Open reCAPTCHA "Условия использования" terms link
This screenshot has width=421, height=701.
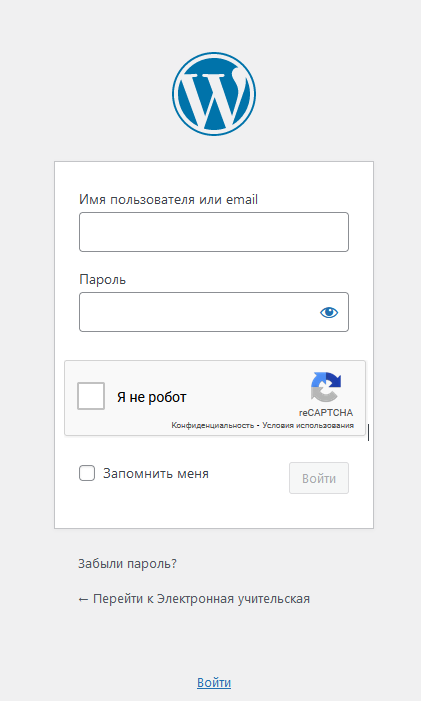coord(308,425)
